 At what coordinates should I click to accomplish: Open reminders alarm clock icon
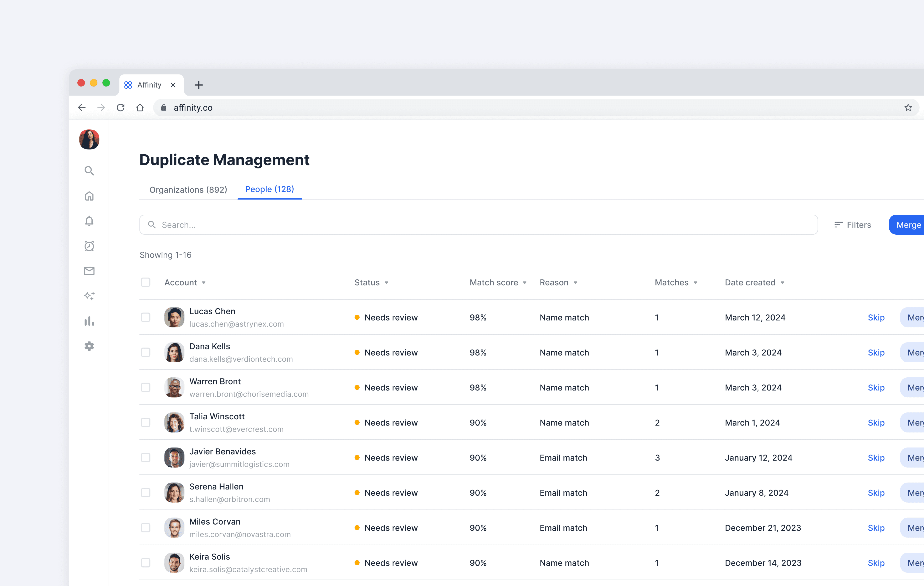point(89,246)
